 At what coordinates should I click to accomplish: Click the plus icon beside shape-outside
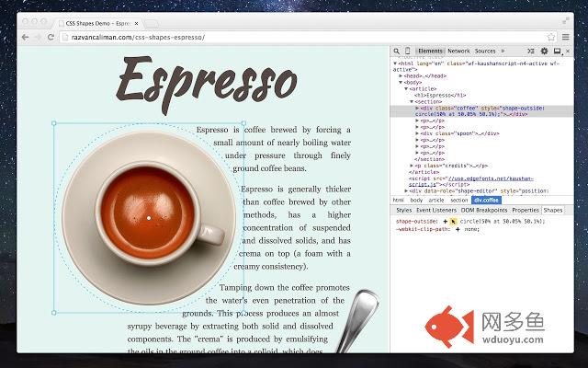pyautogui.click(x=445, y=222)
